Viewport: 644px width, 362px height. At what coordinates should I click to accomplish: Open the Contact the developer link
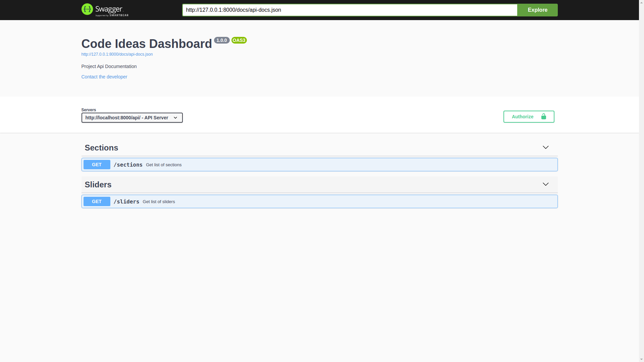(x=104, y=77)
